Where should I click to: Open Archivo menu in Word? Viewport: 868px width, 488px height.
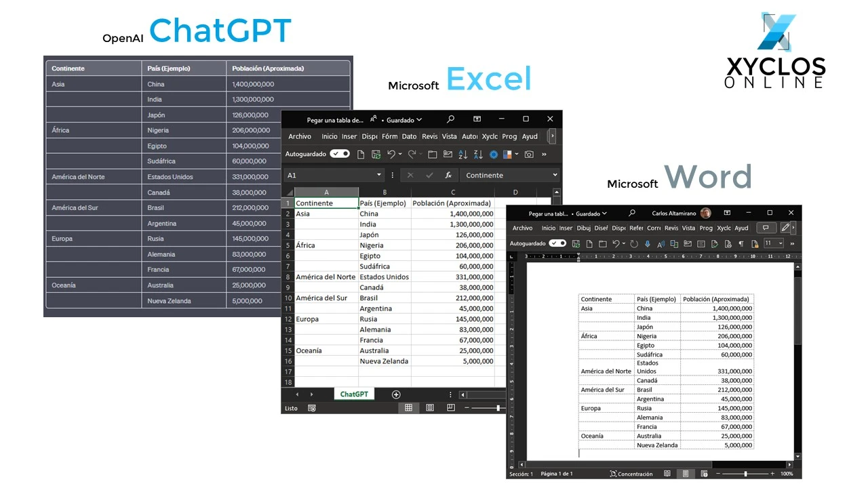tap(522, 228)
